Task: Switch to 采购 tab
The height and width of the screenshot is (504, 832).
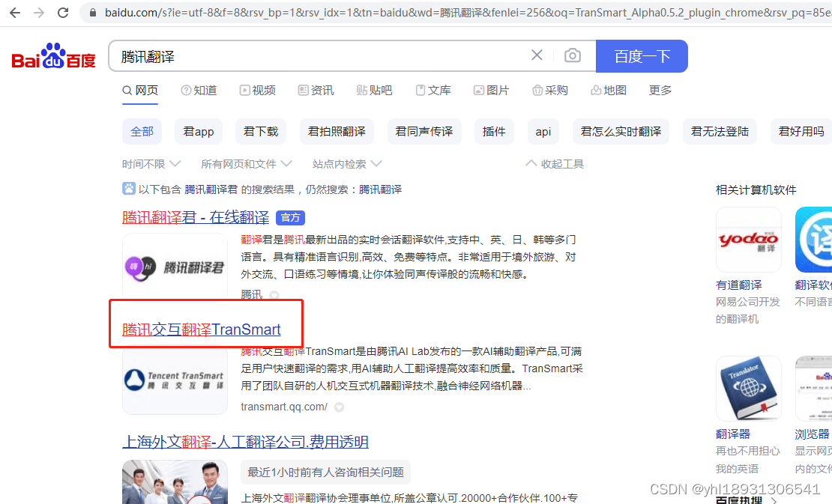Action: tap(550, 90)
